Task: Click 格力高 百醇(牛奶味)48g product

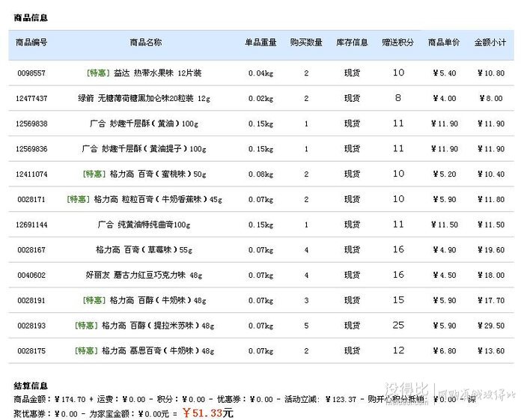Action: point(158,301)
